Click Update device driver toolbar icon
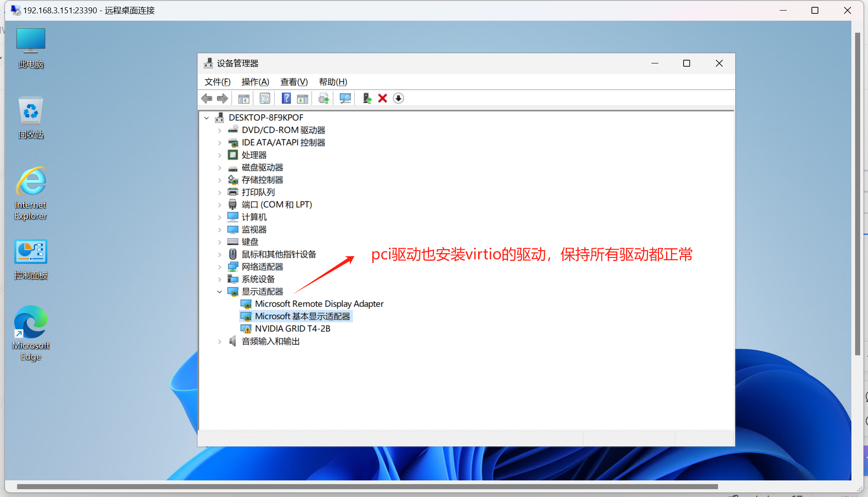 pos(324,98)
